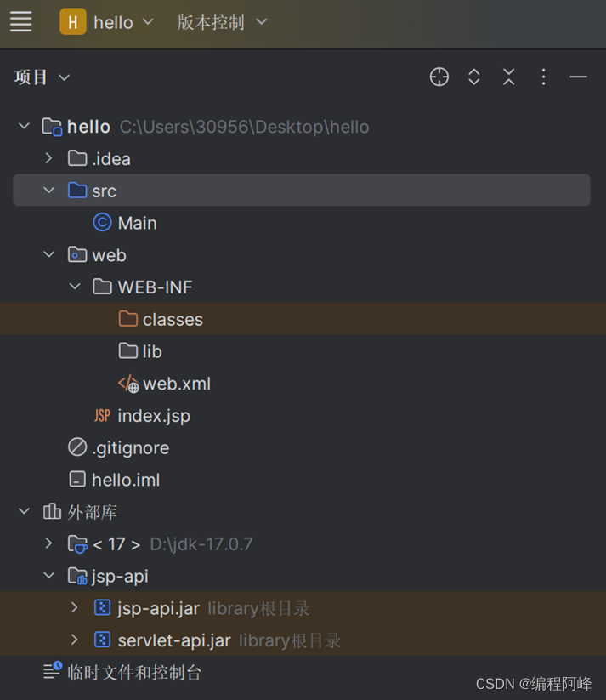Viewport: 606px width, 700px height.
Task: Expand the servlet-api.jar library entry
Action: (x=75, y=640)
